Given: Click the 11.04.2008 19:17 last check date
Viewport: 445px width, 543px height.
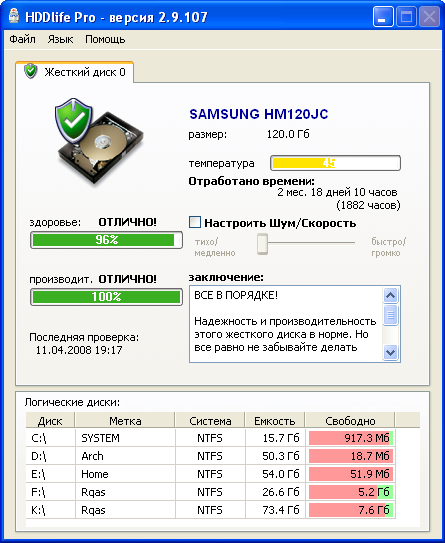Looking at the screenshot, I should [79, 350].
